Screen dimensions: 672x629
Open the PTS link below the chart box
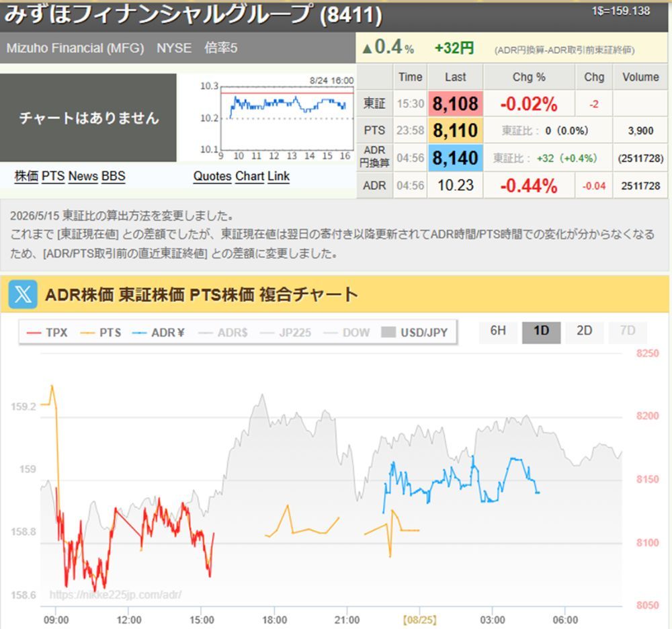click(53, 176)
